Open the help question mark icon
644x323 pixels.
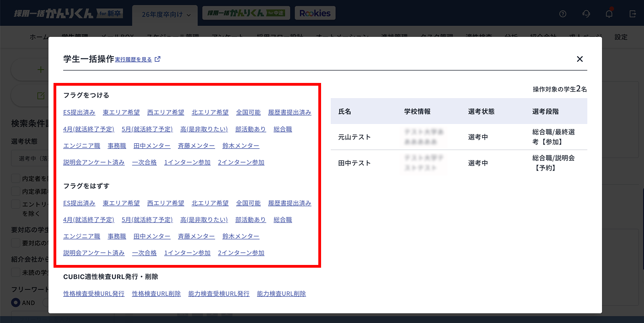[562, 14]
